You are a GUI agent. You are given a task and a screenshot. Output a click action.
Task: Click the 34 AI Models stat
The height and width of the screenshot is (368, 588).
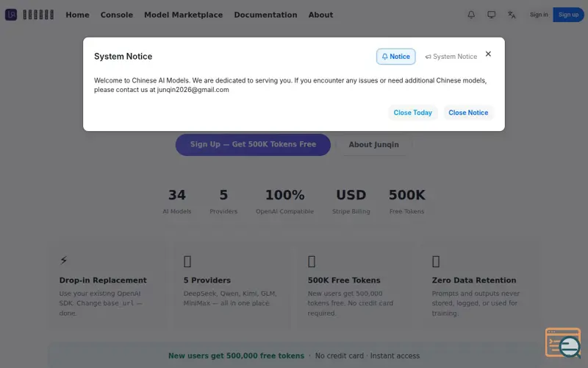(177, 201)
